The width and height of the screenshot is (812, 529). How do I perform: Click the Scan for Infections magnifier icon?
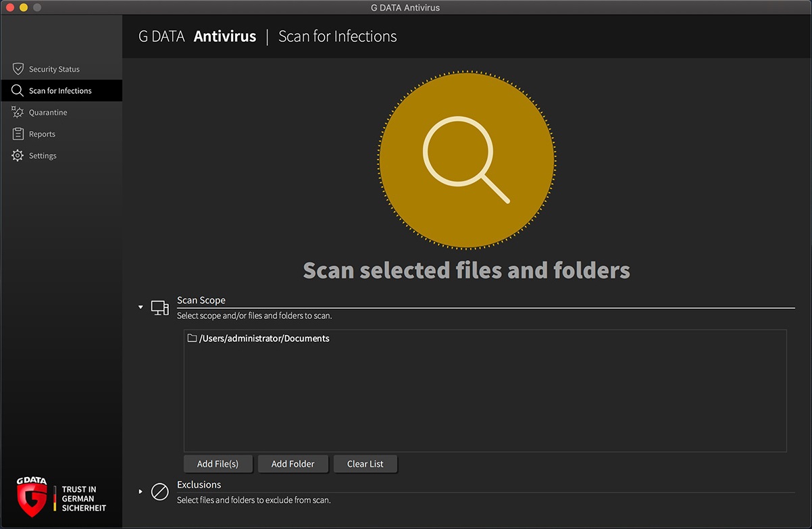(18, 91)
